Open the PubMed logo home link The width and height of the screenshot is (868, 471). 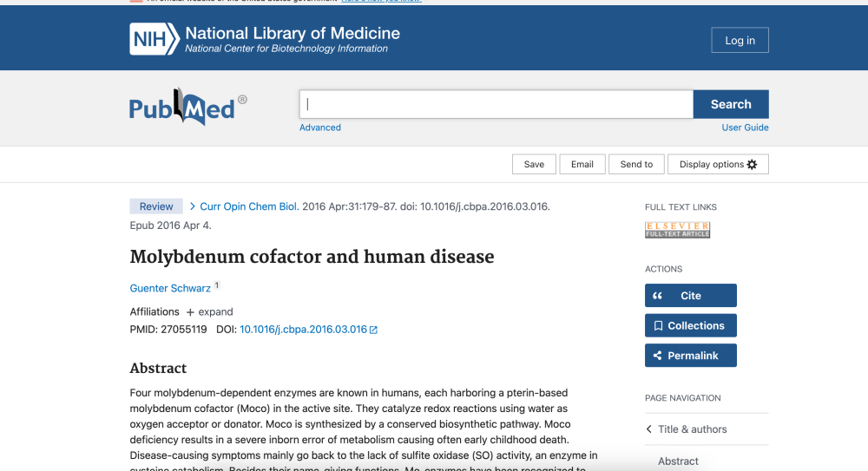click(187, 107)
